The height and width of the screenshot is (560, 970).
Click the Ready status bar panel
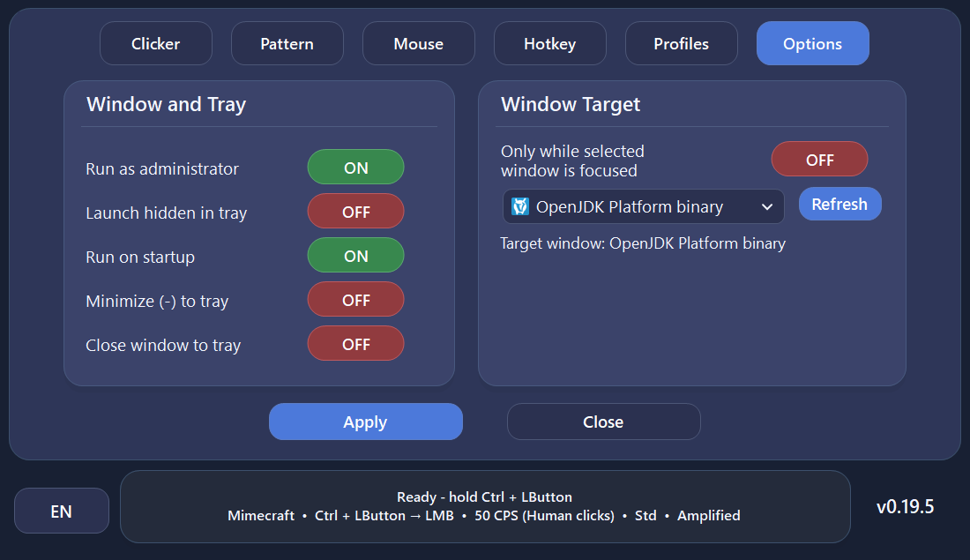485,506
